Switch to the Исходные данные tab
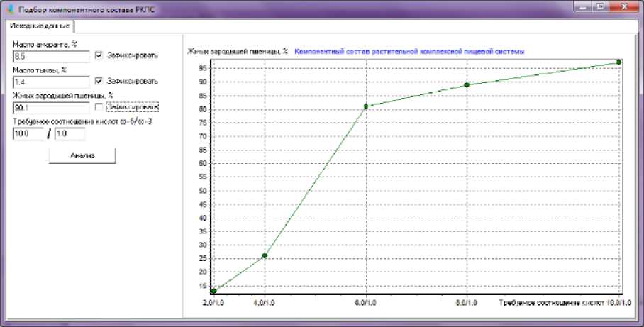Image resolution: width=644 pixels, height=327 pixels. [x=40, y=26]
